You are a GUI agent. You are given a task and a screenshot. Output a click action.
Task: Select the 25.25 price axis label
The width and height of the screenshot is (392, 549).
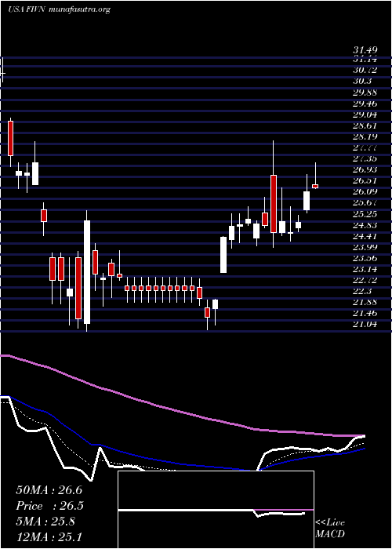365,214
